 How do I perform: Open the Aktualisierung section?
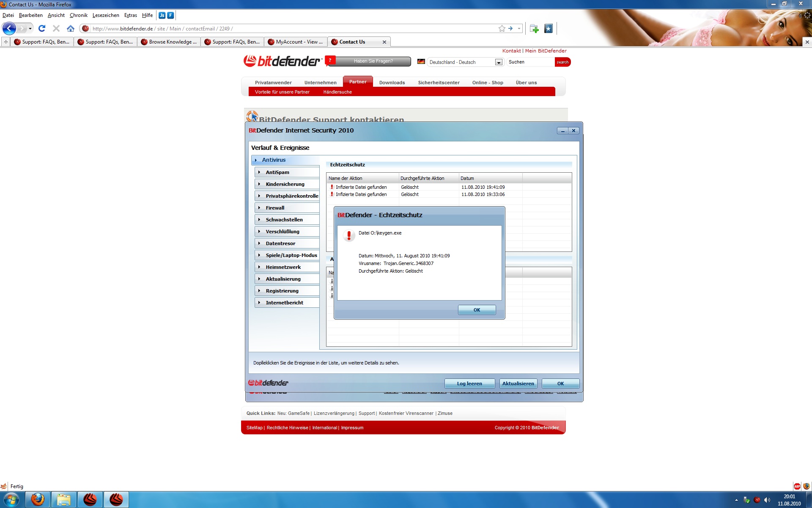coord(287,279)
